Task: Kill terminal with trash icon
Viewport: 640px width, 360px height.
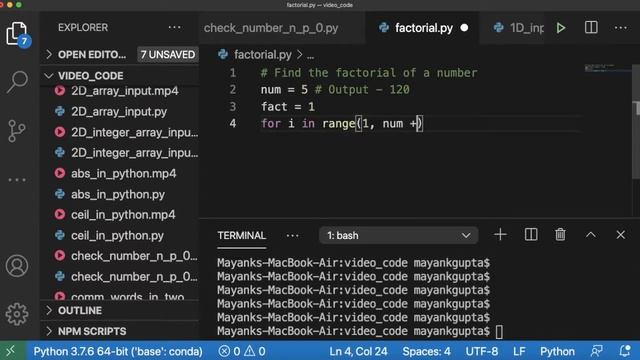Action: [560, 235]
